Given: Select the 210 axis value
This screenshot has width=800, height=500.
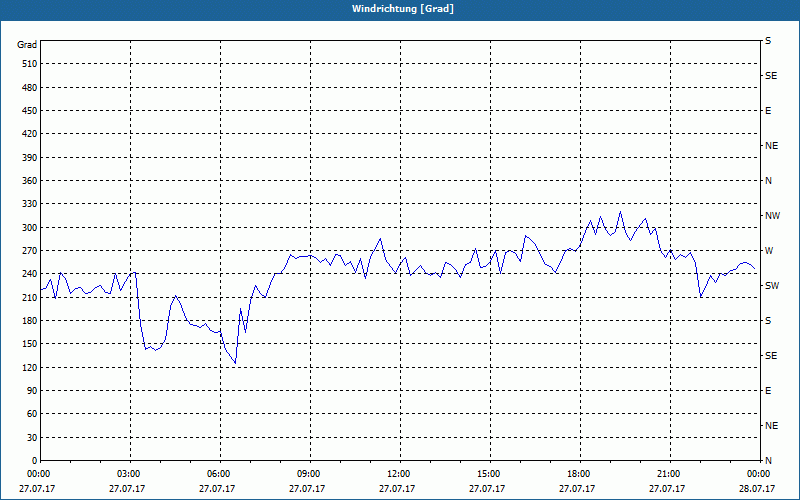Looking at the screenshot, I should (30, 297).
